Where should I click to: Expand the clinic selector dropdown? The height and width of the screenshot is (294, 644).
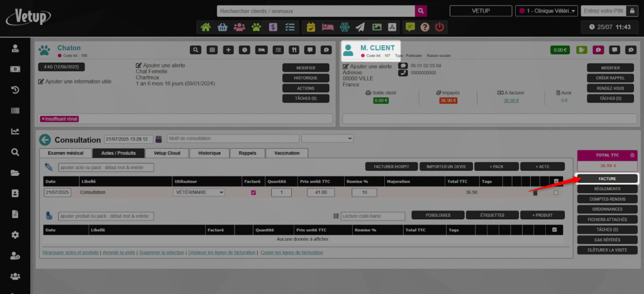pos(546,11)
